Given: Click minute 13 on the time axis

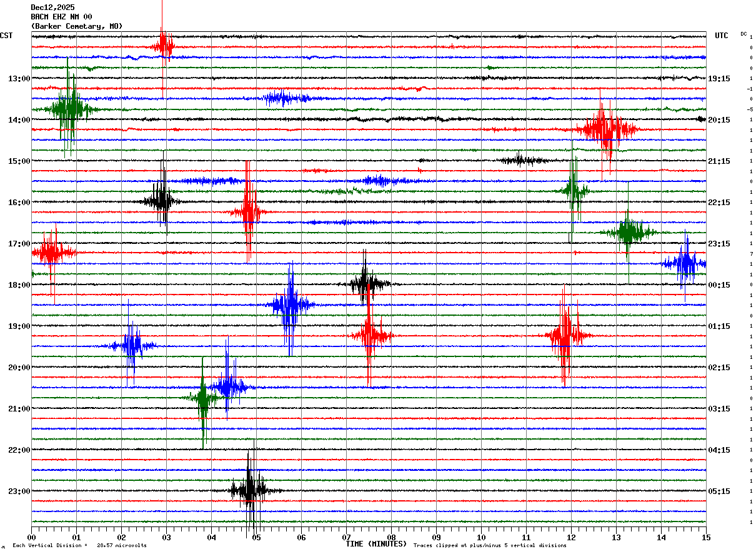Looking at the screenshot, I should click(616, 537).
